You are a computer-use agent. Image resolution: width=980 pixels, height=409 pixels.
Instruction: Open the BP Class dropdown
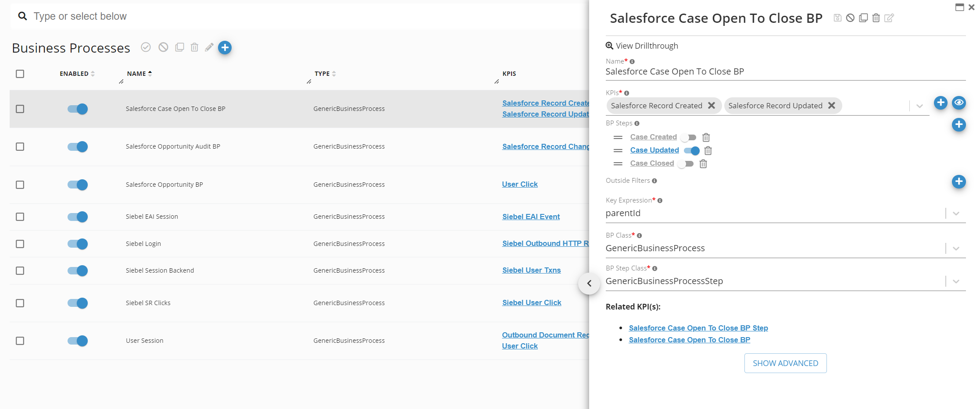point(956,249)
